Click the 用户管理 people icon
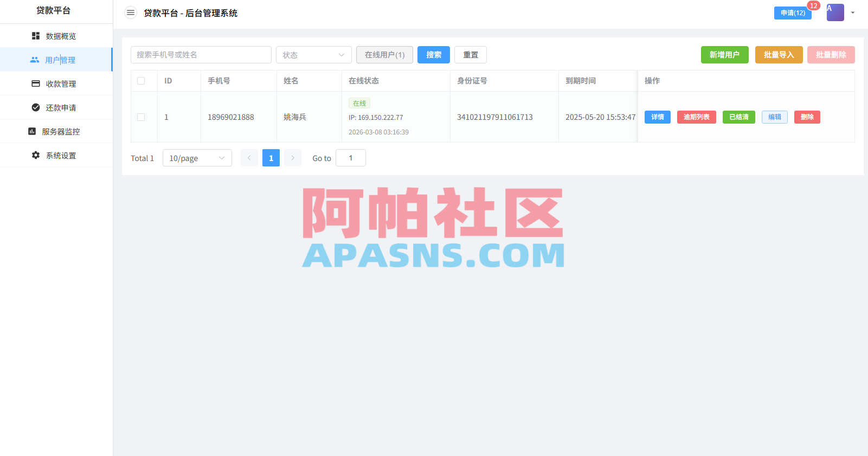 pos(35,60)
